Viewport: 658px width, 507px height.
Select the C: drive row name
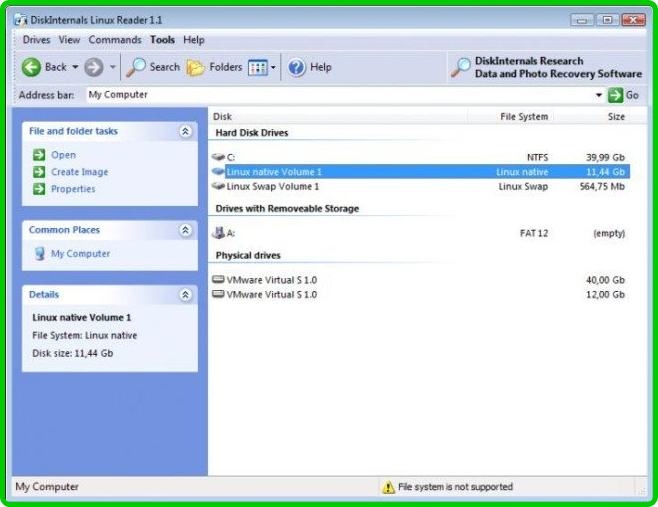coord(231,157)
